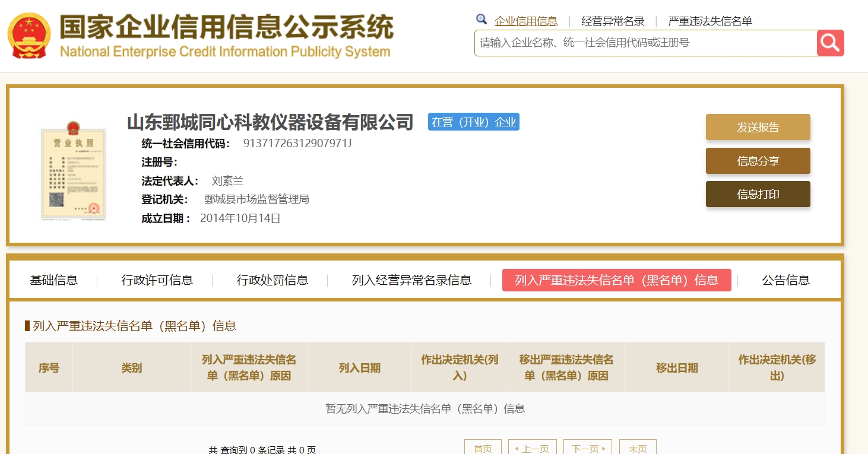Viewport: 868px width, 454px height.
Task: Click the 信息分享 button
Action: click(x=758, y=161)
